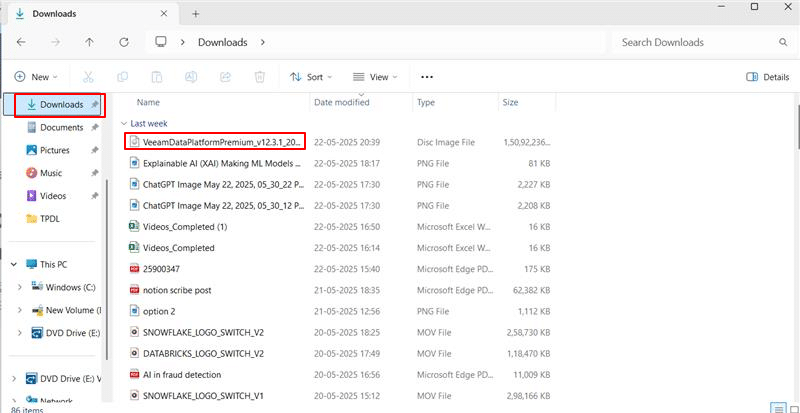Click the Veeam disc image file icon
The image size is (800, 413).
click(x=134, y=142)
